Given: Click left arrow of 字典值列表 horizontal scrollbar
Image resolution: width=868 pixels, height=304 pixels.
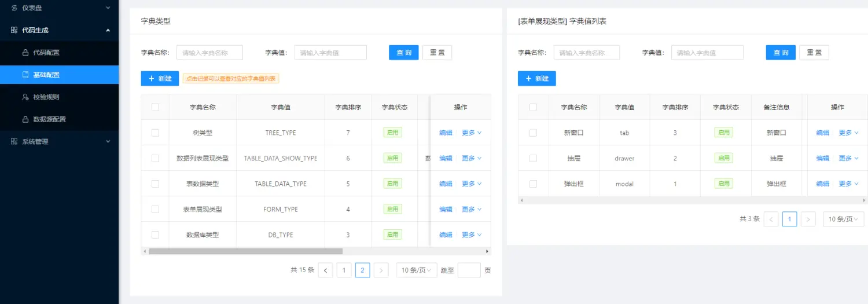Looking at the screenshot, I should [x=521, y=200].
